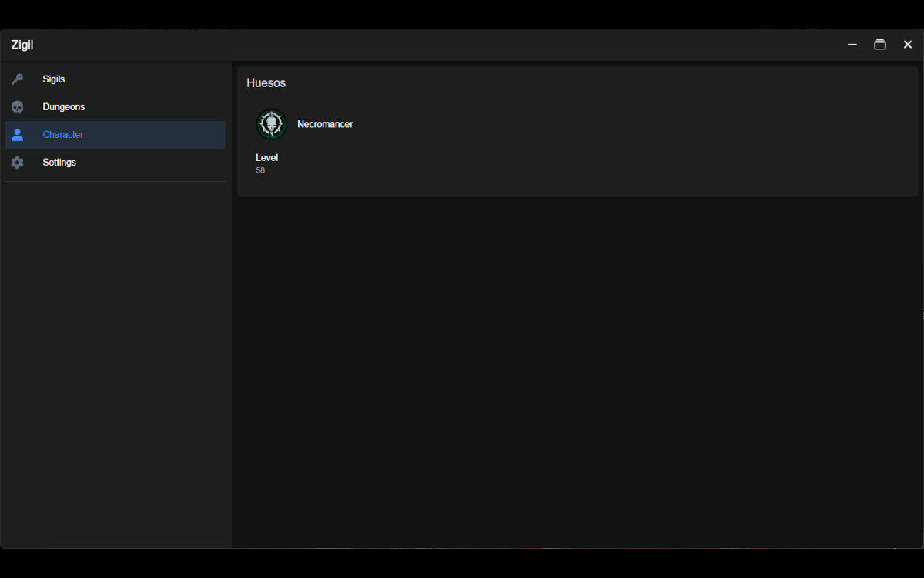924x578 pixels.
Task: Close the Zigil window
Action: point(908,45)
